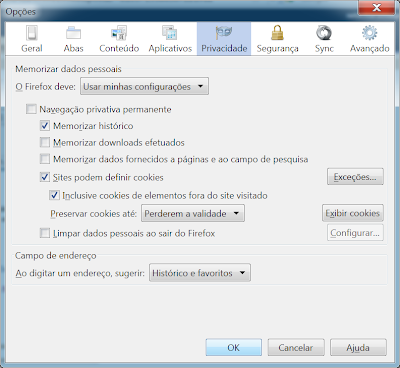
Task: Open the 'Histórico e favoritos' dropdown
Action: pyautogui.click(x=200, y=273)
